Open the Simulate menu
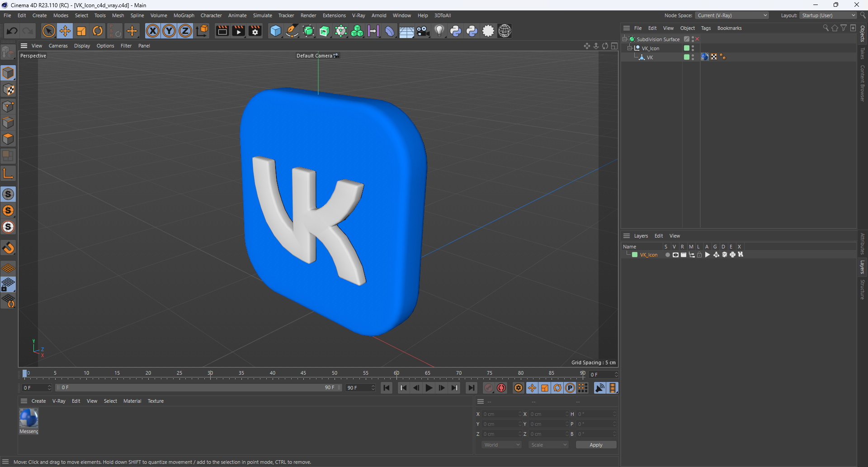 [x=262, y=15]
